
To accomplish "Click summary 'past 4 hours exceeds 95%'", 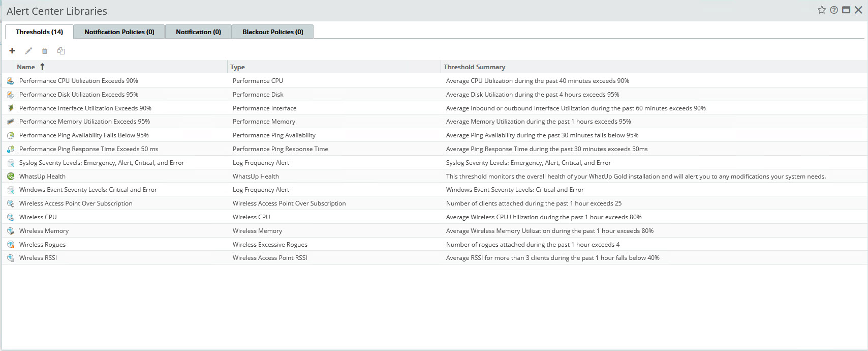I will tap(533, 95).
